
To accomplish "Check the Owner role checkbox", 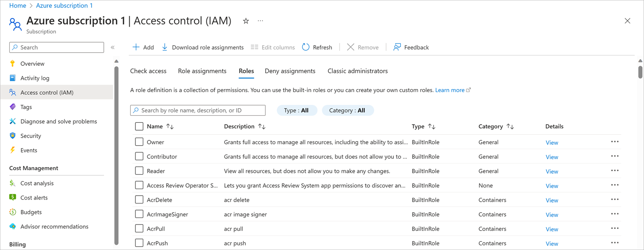I will pos(139,142).
